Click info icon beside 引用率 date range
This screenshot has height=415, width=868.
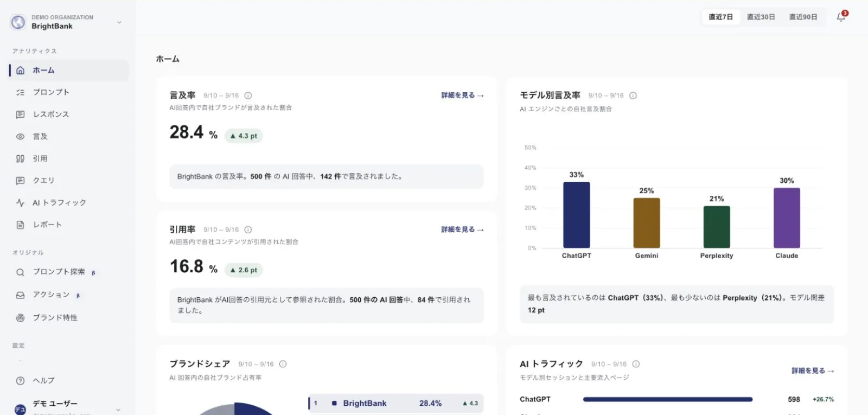pos(248,230)
